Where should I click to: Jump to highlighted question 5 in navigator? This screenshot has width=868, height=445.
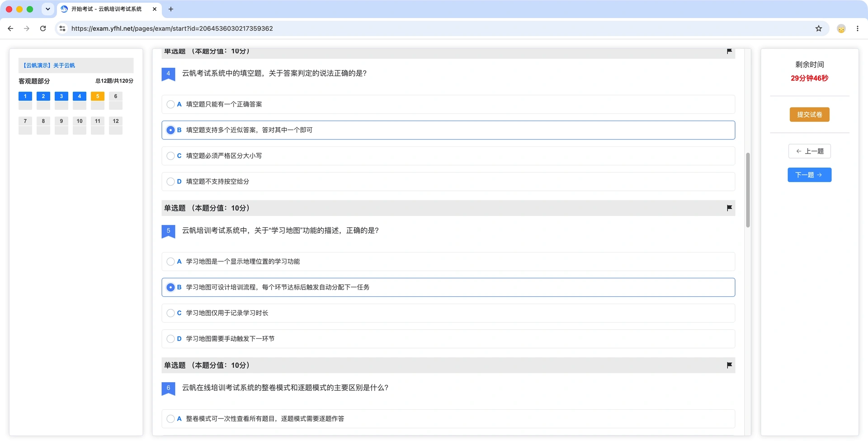click(98, 100)
